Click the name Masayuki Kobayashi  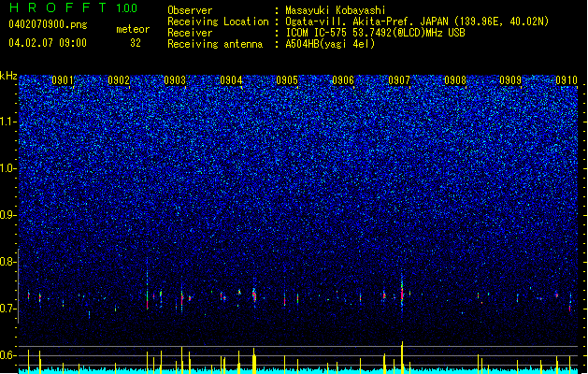point(336,10)
